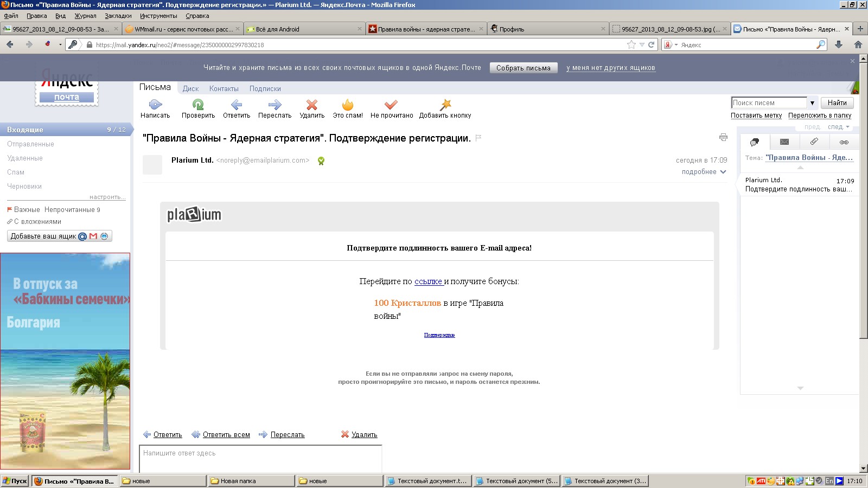The width and height of the screenshot is (868, 488).
Task: Click the reload icon in address bar
Action: [652, 44]
